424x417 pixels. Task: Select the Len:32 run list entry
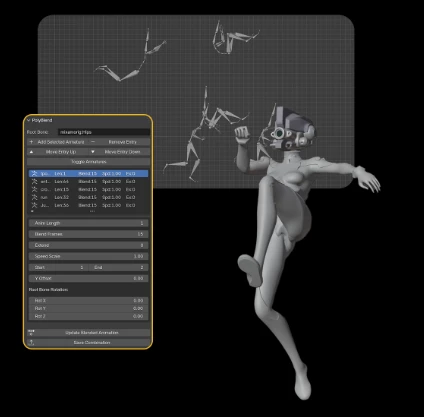88,197
